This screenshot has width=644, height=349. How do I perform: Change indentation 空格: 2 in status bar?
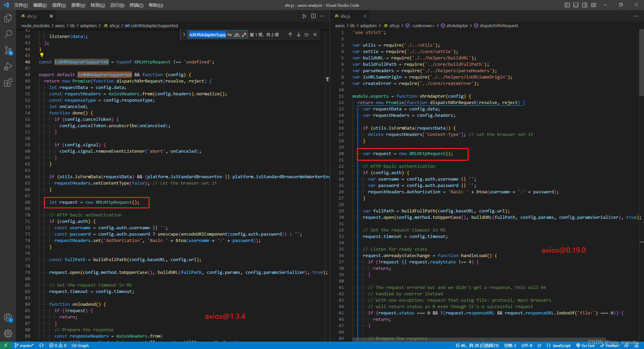[510, 345]
